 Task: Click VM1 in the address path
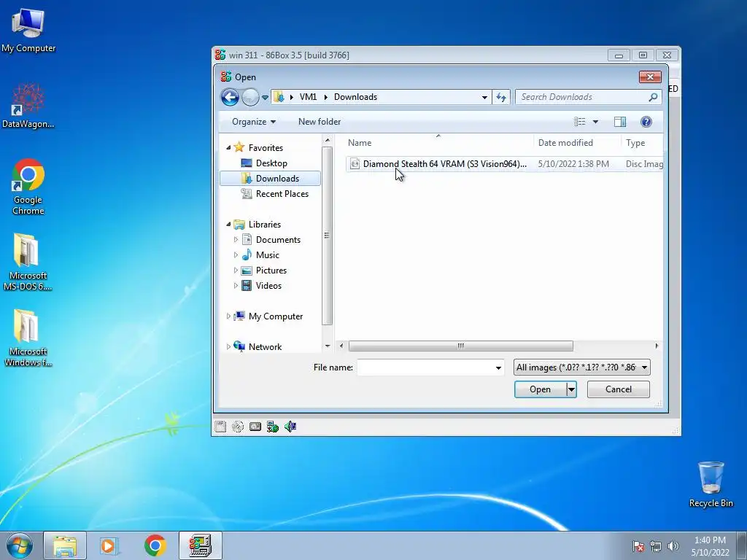point(309,97)
